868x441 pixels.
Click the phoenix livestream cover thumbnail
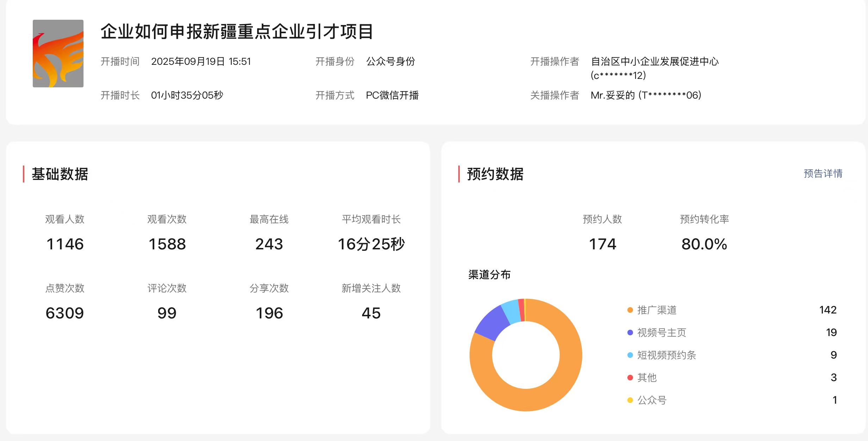tap(58, 54)
